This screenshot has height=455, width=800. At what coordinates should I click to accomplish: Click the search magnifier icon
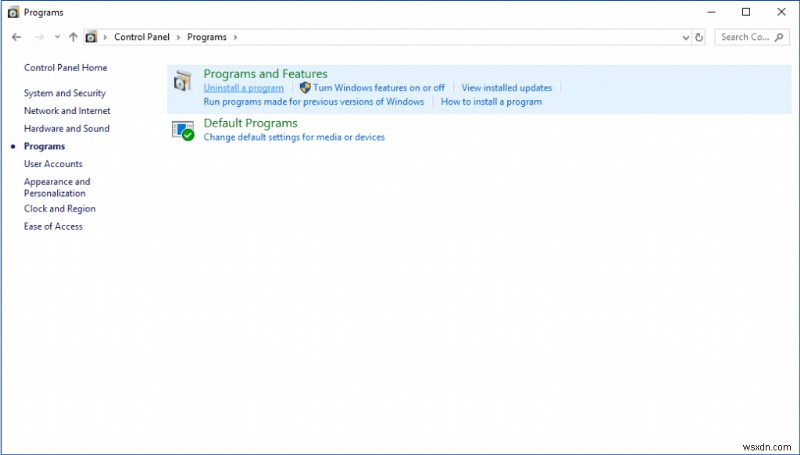pyautogui.click(x=779, y=37)
